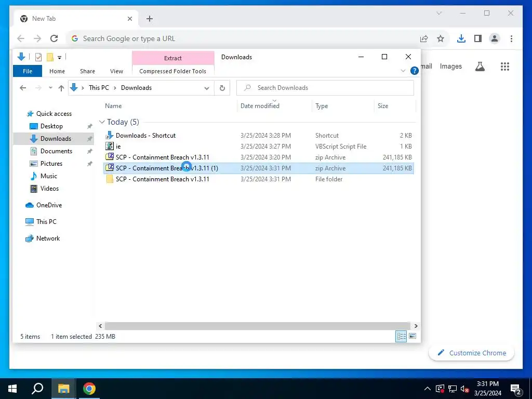
Task: Open Documents in the navigation pane
Action: click(x=56, y=151)
